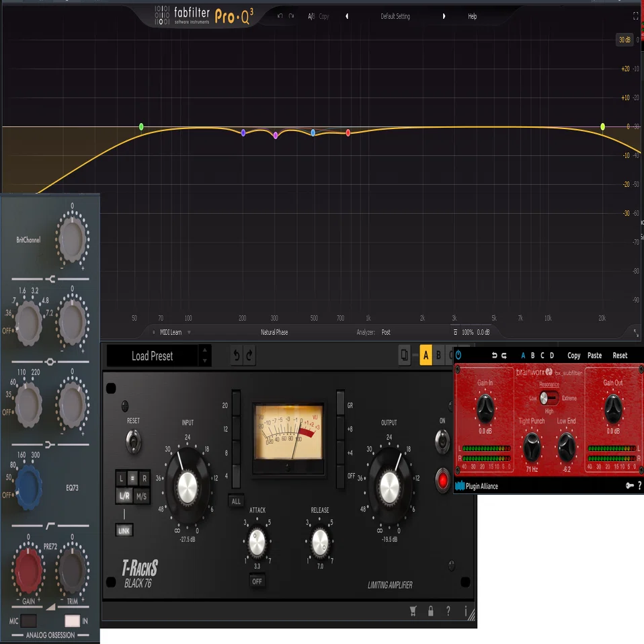This screenshot has width=644, height=644.
Task: Toggle bx_subfilter power bypass icon
Action: click(458, 355)
